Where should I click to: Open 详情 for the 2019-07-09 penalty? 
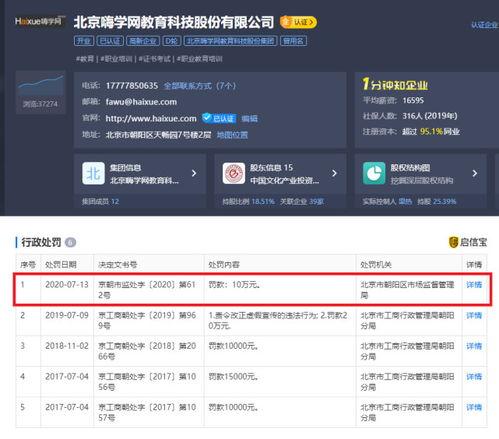474,315
